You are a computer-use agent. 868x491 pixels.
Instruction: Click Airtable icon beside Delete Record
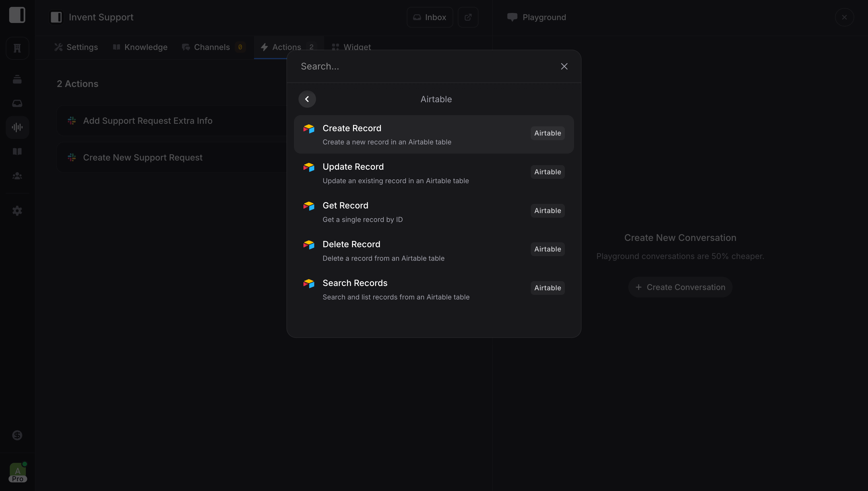309,245
